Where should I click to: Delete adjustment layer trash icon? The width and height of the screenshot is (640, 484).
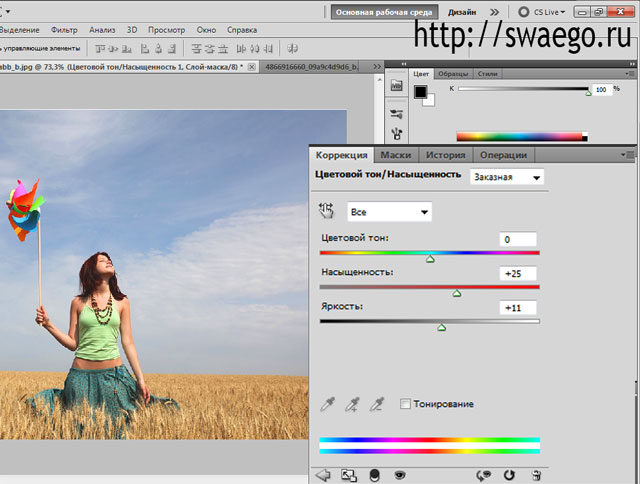click(536, 475)
